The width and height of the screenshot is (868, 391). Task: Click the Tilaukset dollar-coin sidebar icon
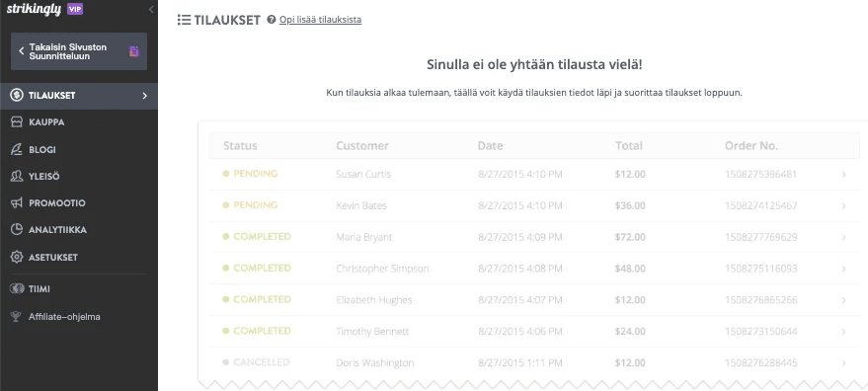[17, 95]
